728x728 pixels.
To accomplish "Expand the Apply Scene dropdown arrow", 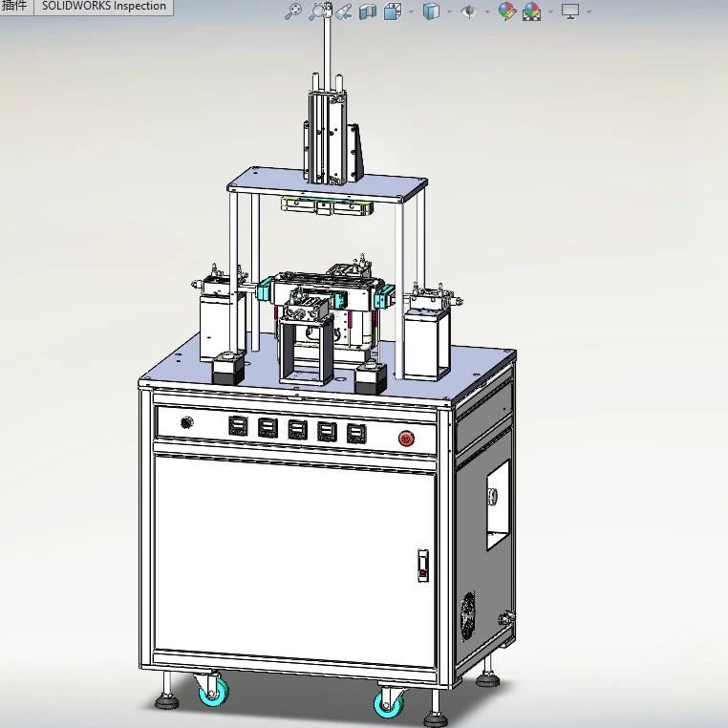I will tap(550, 11).
